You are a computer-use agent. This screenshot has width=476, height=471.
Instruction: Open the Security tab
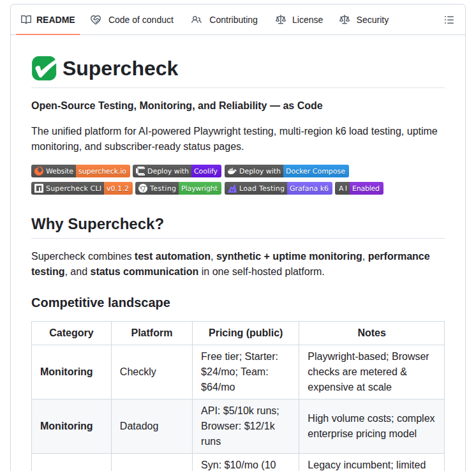[x=364, y=20]
